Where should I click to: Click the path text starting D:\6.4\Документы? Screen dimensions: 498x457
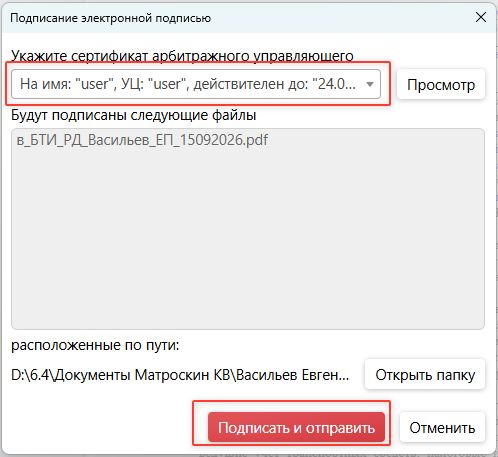tap(180, 375)
